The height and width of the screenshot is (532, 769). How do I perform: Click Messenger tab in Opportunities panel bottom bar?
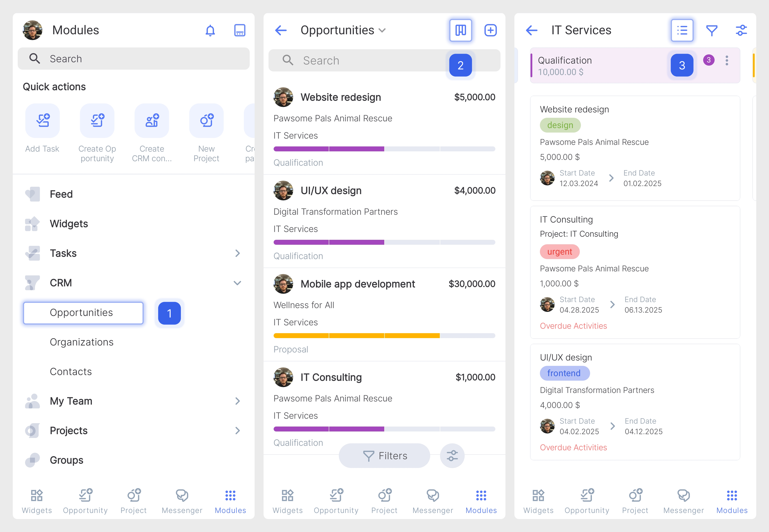point(433,501)
